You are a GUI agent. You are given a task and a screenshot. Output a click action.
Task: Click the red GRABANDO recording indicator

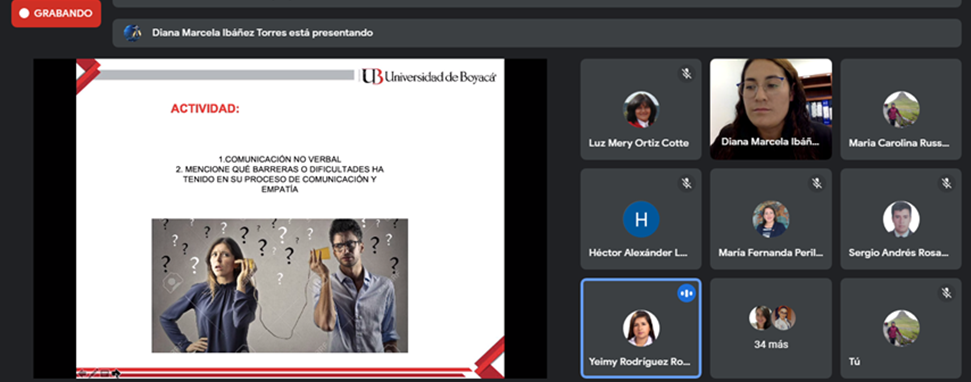pos(56,13)
